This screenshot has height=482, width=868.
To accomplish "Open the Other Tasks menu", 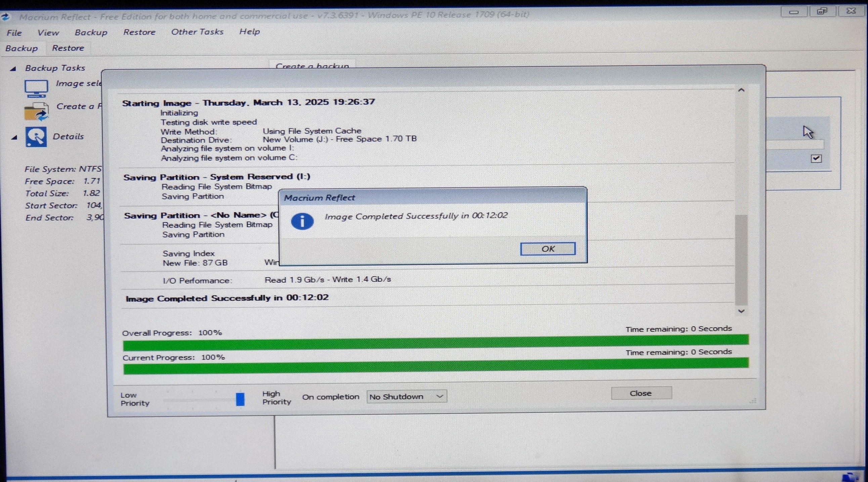I will coord(197,32).
